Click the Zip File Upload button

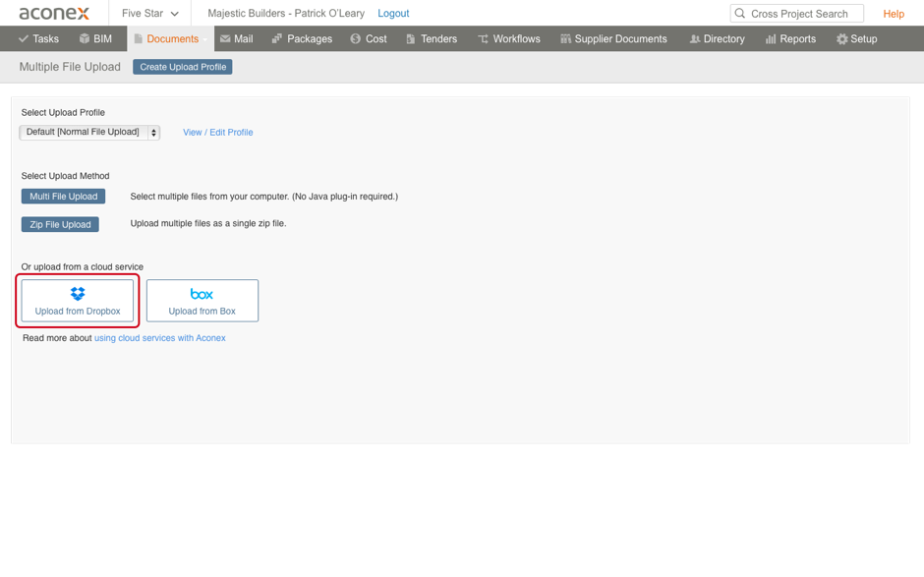coord(60,224)
